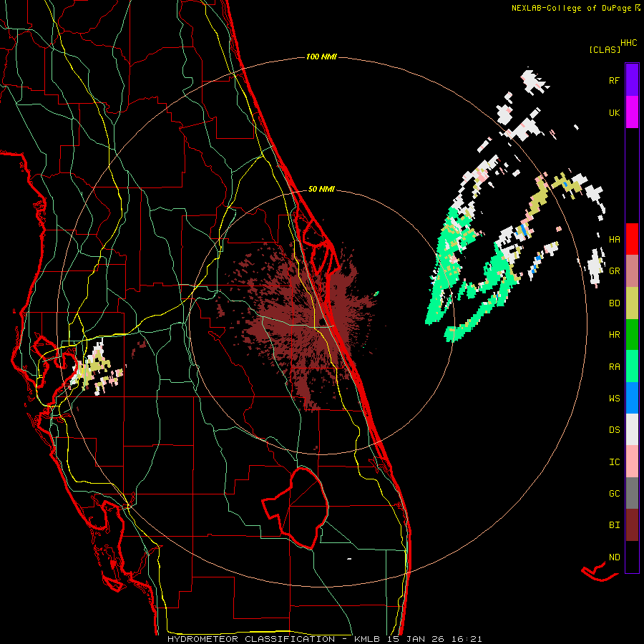Click the RA legend label

coord(614,366)
